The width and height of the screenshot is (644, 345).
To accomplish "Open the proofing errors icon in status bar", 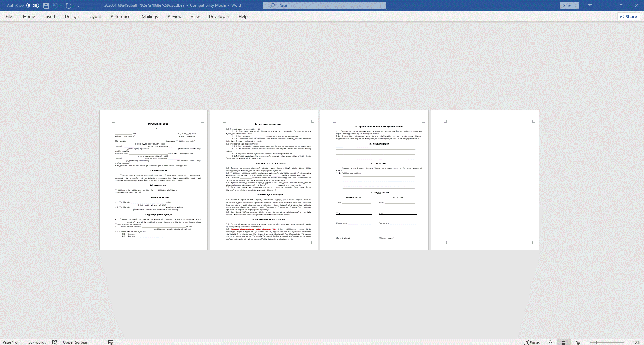I will [55, 342].
